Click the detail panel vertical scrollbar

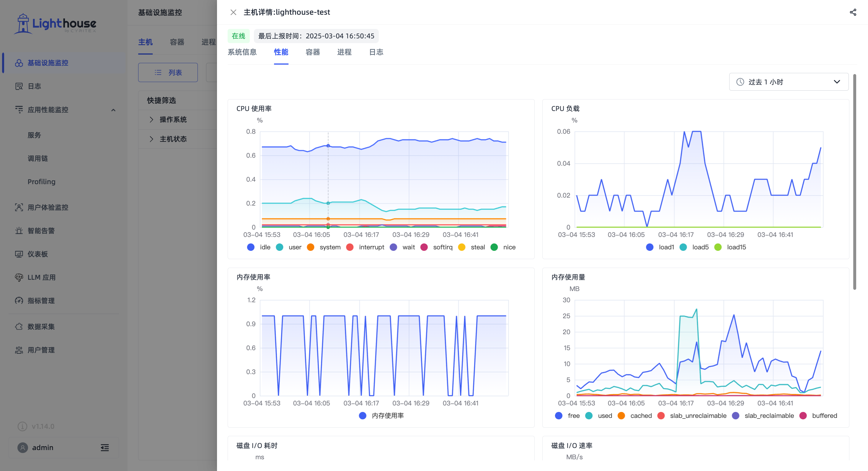(x=854, y=182)
